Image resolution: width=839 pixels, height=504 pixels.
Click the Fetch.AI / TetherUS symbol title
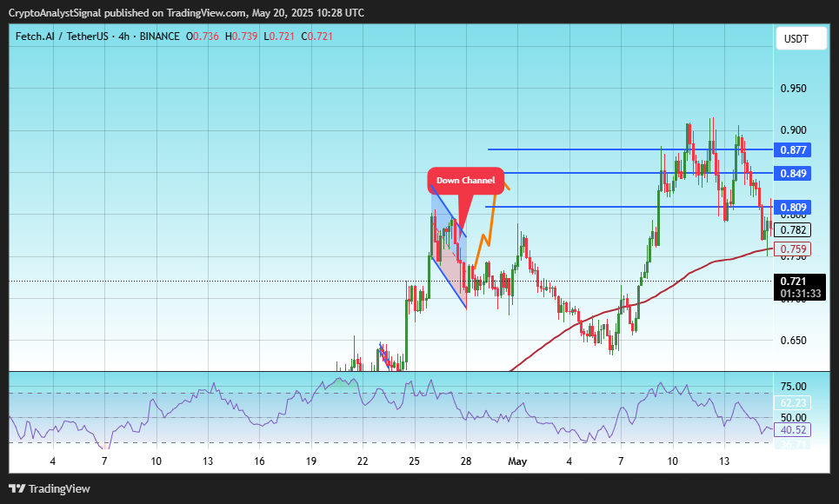click(x=62, y=36)
